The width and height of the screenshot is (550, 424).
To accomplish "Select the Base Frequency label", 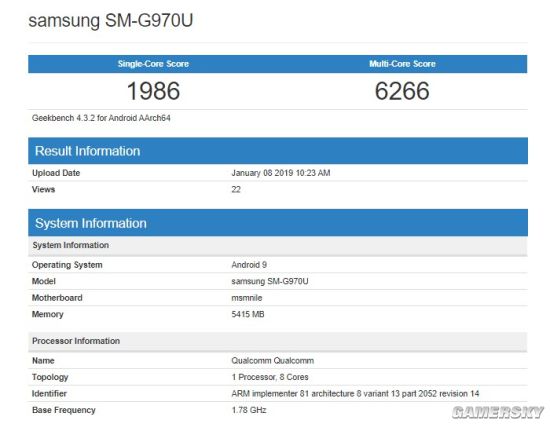I will [x=63, y=410].
